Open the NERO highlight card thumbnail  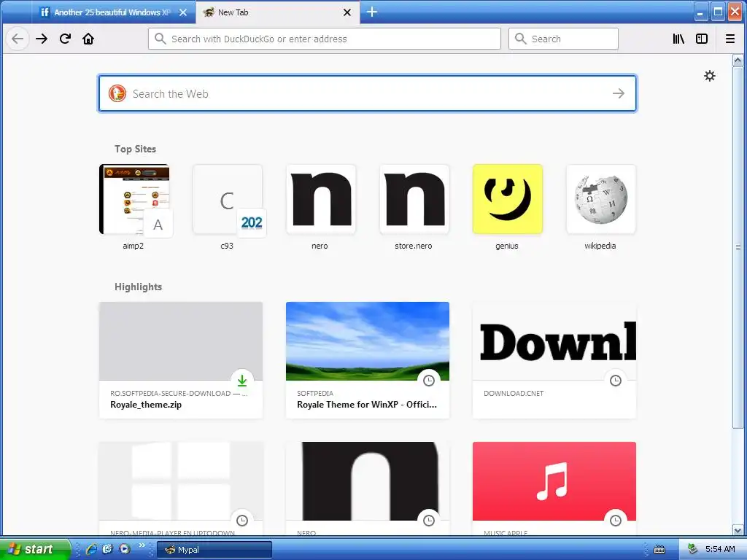click(x=368, y=481)
